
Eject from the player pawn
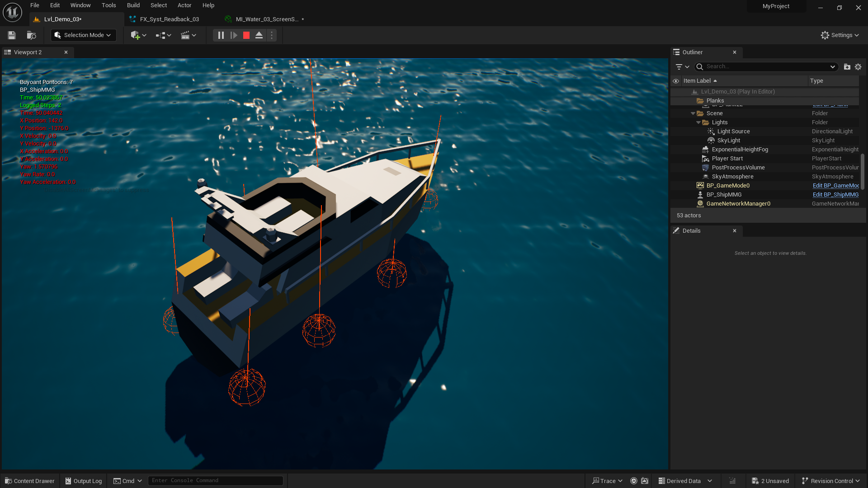click(x=259, y=35)
